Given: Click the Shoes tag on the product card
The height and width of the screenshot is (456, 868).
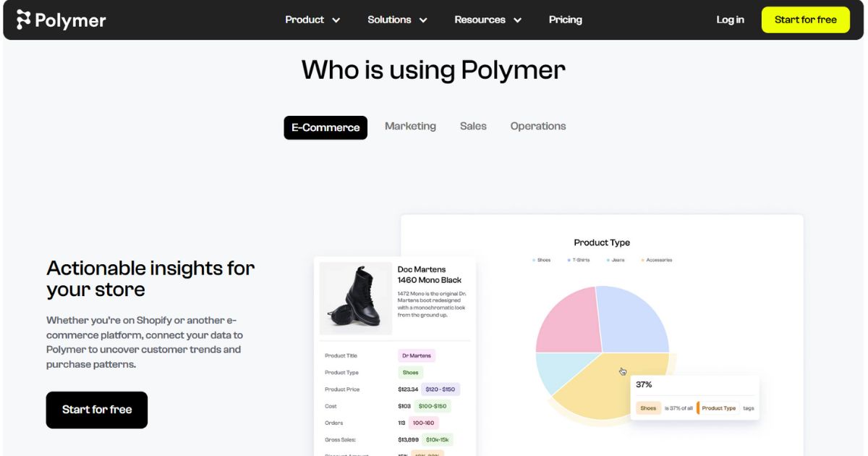Looking at the screenshot, I should coord(410,372).
